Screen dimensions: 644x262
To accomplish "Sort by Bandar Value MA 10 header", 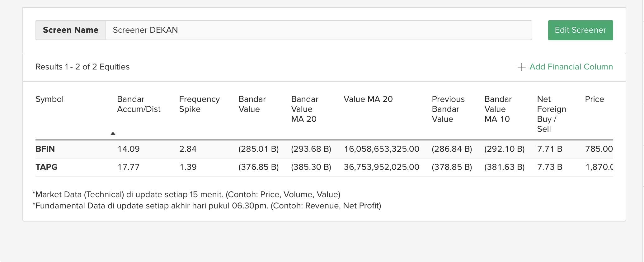I will pyautogui.click(x=498, y=109).
